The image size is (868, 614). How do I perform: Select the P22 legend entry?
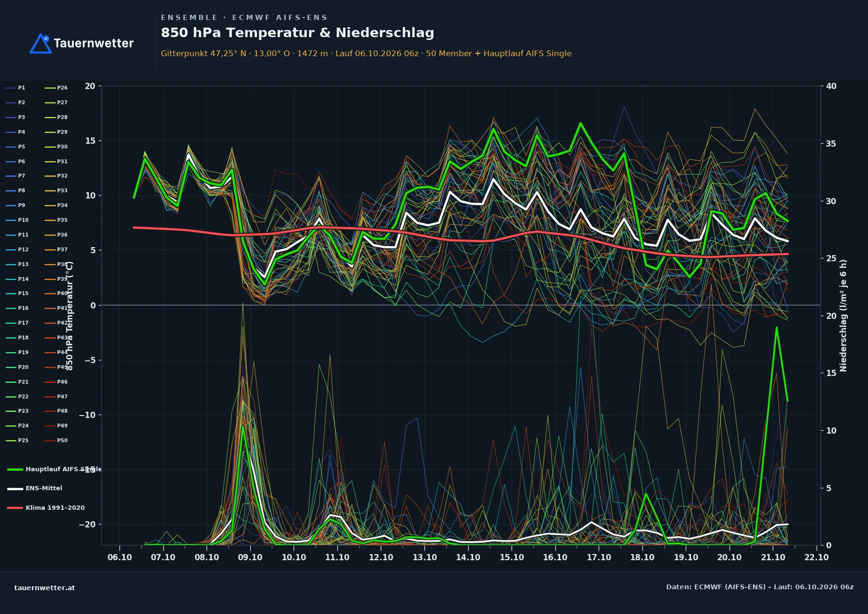(x=17, y=396)
